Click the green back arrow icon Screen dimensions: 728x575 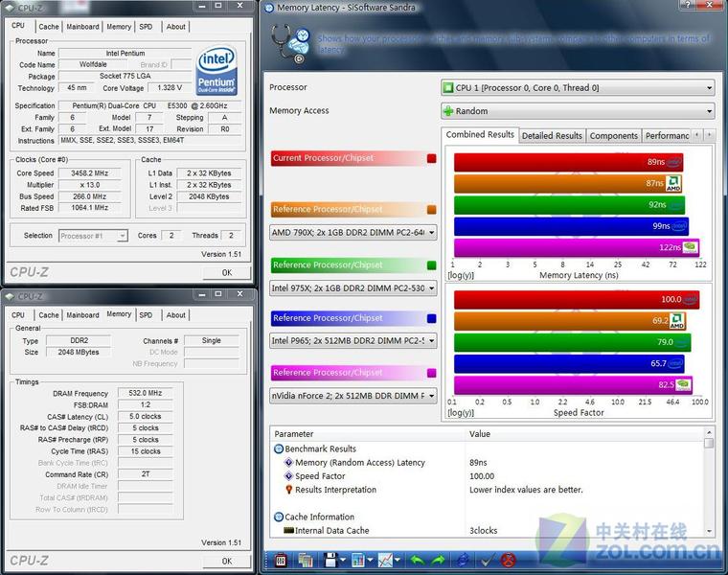(x=417, y=560)
